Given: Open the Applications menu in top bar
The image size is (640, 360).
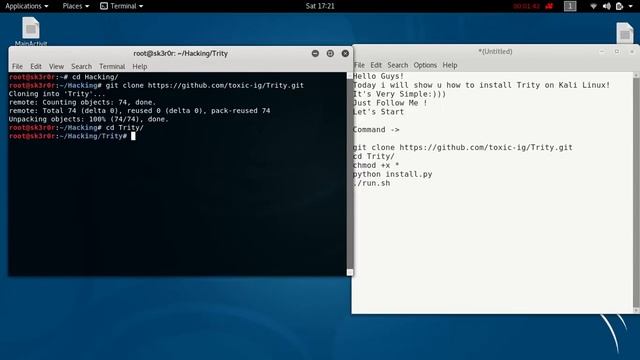Looking at the screenshot, I should [27, 6].
